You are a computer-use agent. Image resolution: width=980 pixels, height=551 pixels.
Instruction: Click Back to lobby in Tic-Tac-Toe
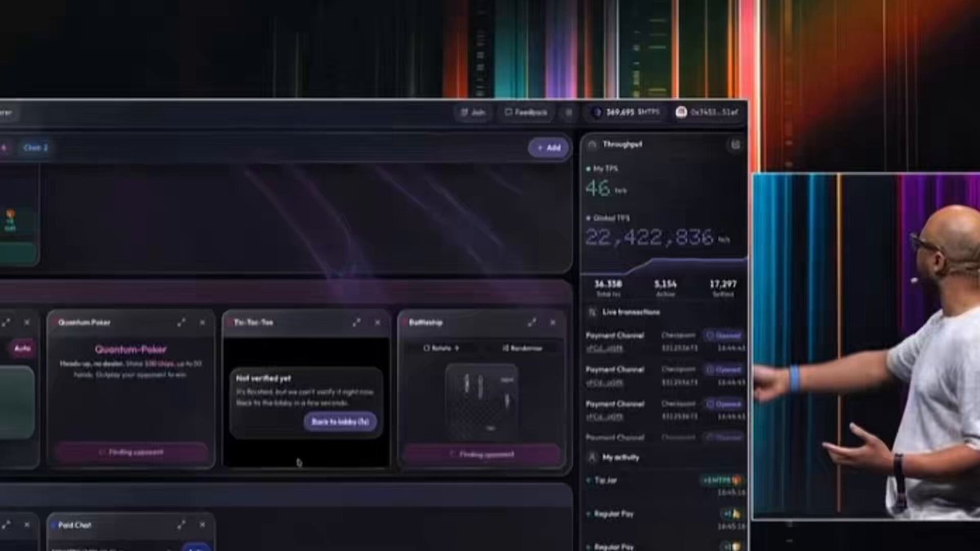341,422
